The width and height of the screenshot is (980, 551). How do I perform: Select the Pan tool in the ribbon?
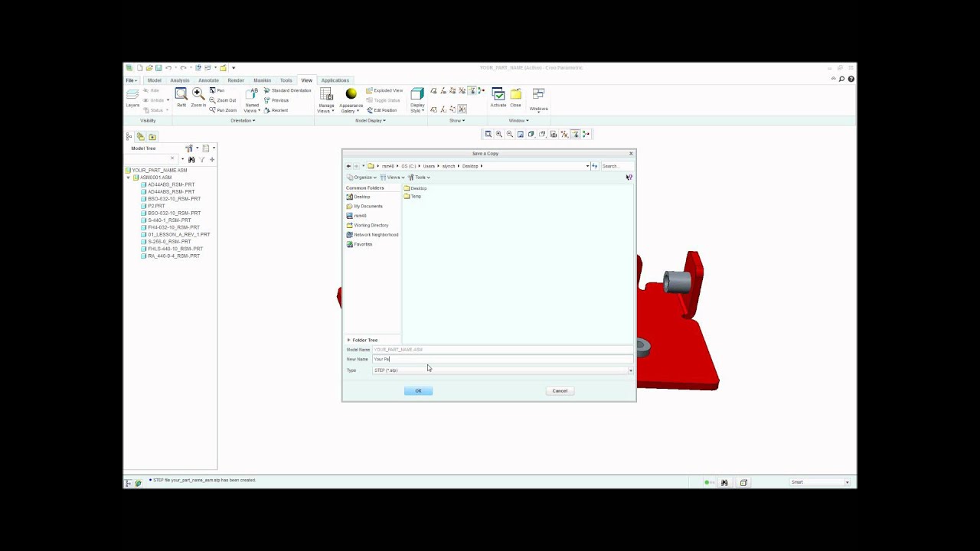(x=217, y=90)
